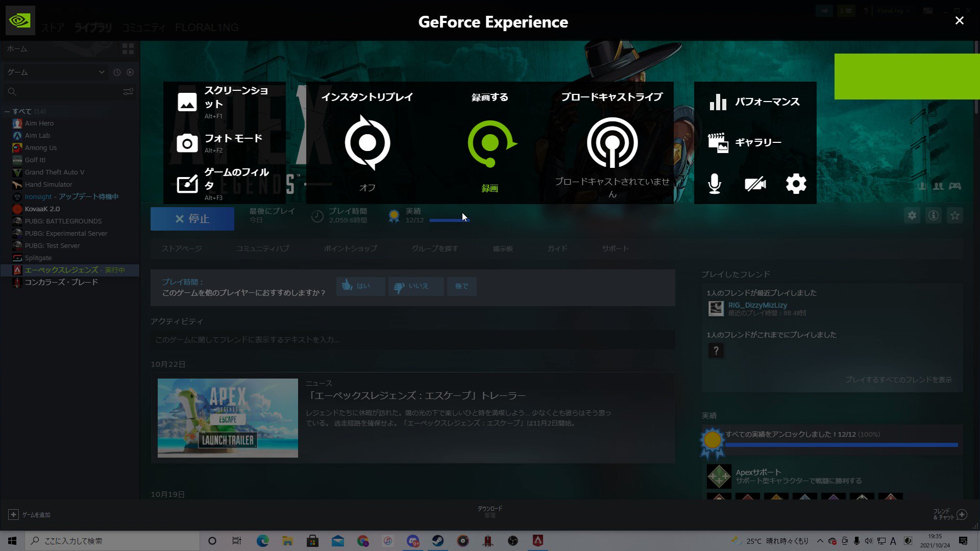Open the ダウンロード management link
Screen dimensions: 980x551
[490, 512]
